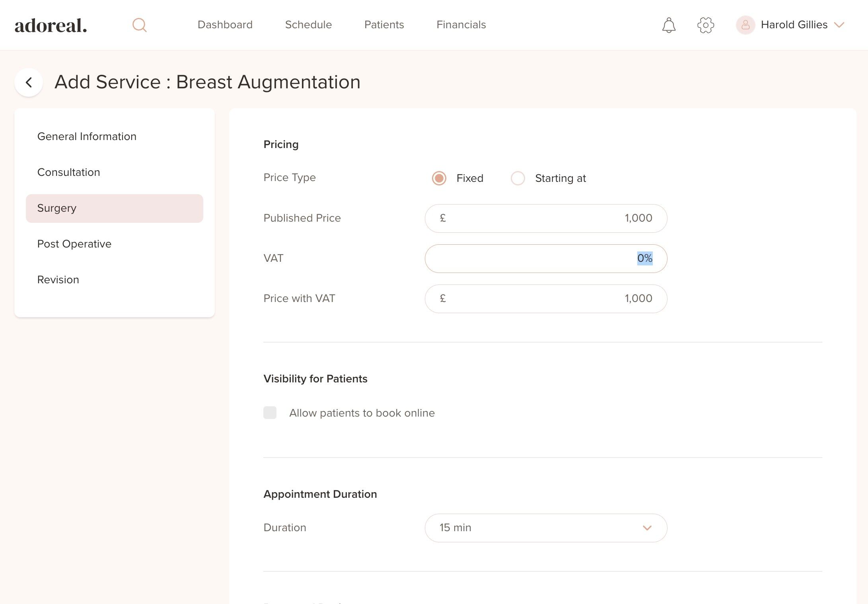Select the Fixed price type

point(439,178)
